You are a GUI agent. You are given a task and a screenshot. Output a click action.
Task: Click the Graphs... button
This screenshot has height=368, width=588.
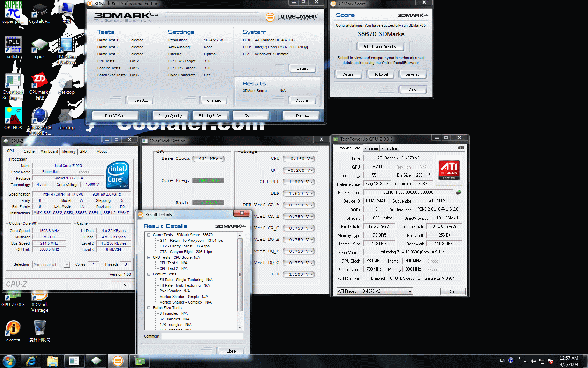click(252, 116)
